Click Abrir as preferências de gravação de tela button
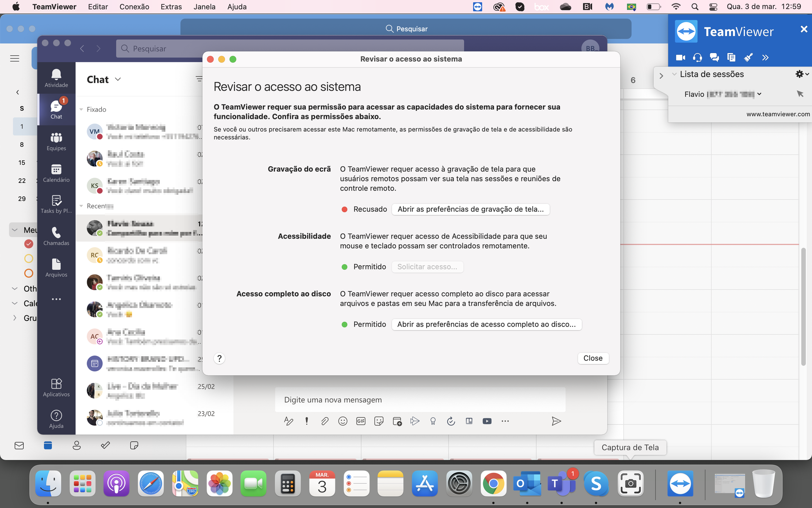Screen dimensions: 812x508 pyautogui.click(x=469, y=209)
